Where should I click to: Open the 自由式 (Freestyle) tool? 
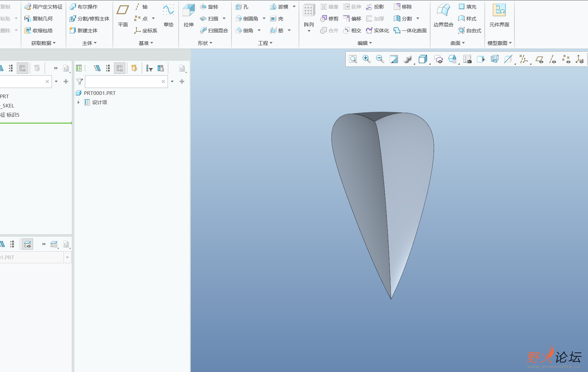point(470,30)
